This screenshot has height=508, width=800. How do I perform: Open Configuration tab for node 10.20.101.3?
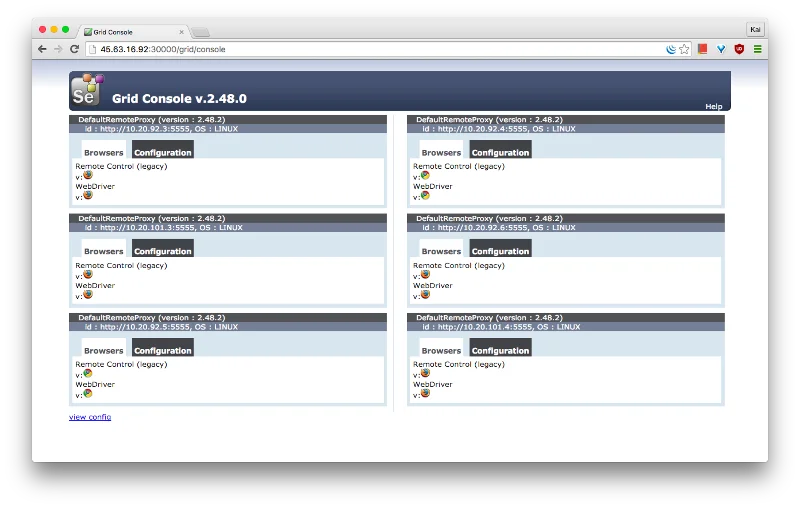(x=163, y=249)
